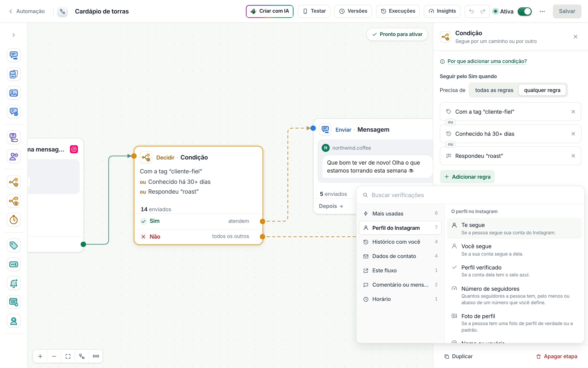Viewport: 588px width, 368px height.
Task: Toggle the Ativa switch off
Action: click(x=525, y=11)
